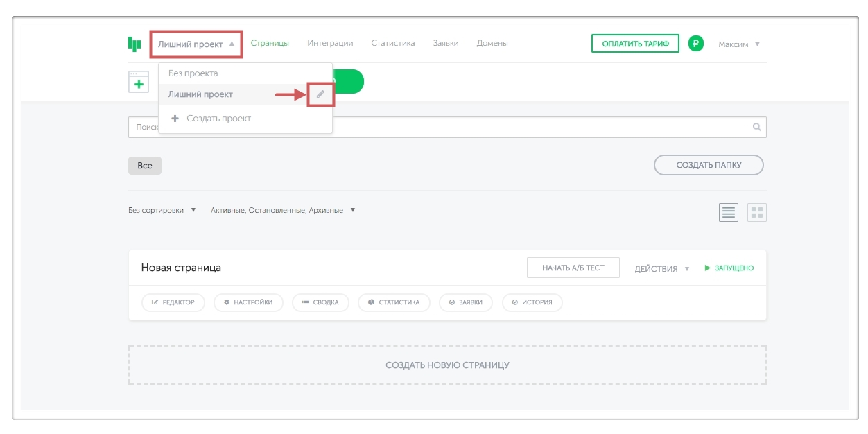Open the Максим user menu
The height and width of the screenshot is (434, 868).
coord(738,44)
